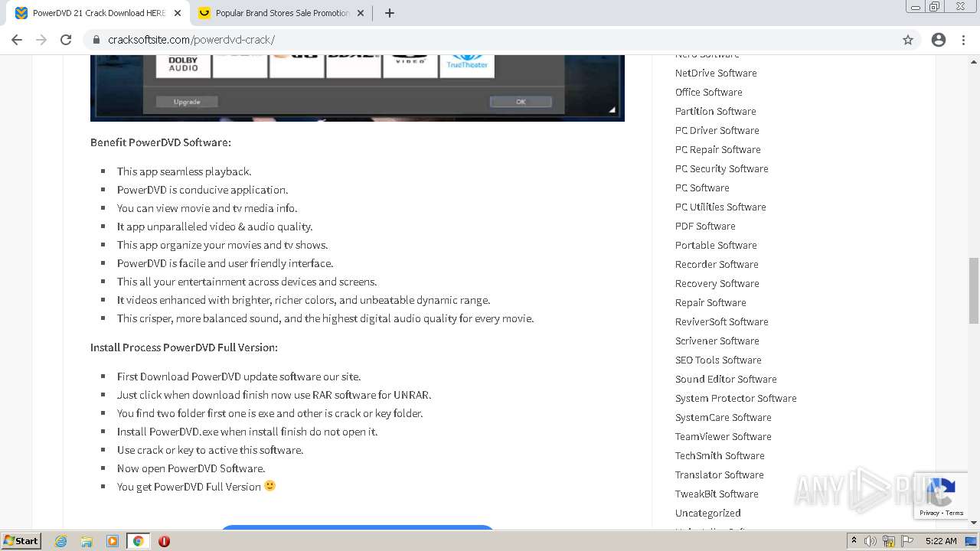Switch to PowerDVD 21 Crack tab
Image resolution: width=980 pixels, height=551 pixels.
[x=98, y=13]
